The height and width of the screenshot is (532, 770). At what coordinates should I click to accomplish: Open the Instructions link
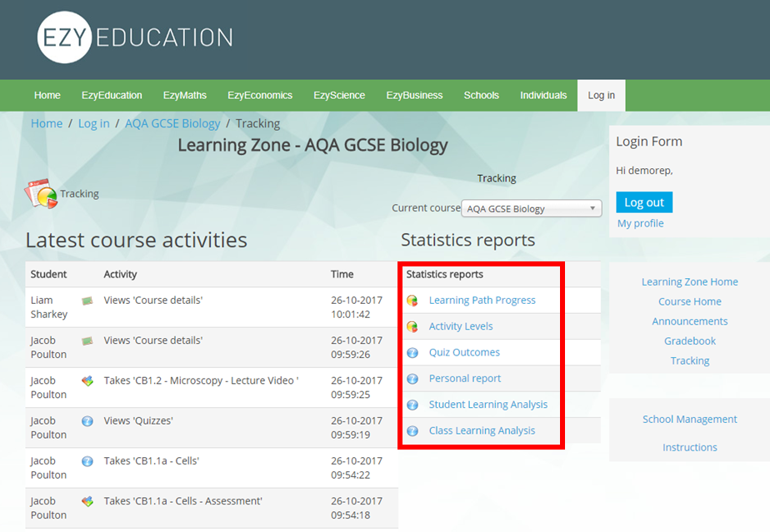click(689, 447)
